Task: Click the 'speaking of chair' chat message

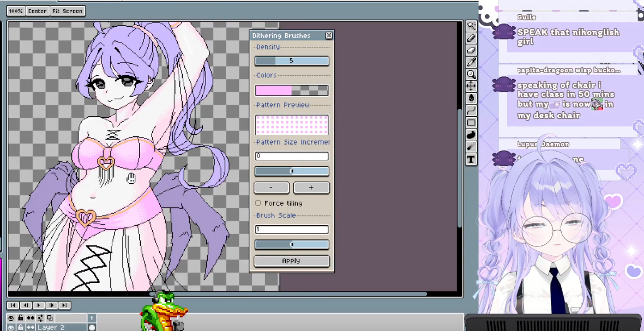Action: (566, 100)
